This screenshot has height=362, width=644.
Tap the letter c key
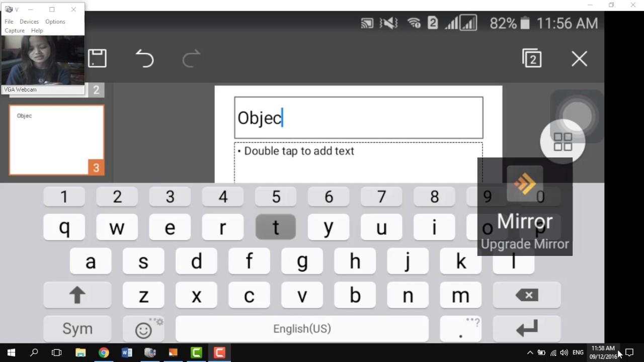pos(249,295)
